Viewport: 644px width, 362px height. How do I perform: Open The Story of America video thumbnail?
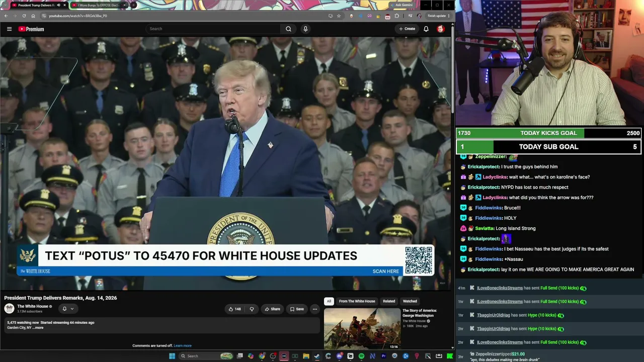pos(362,329)
